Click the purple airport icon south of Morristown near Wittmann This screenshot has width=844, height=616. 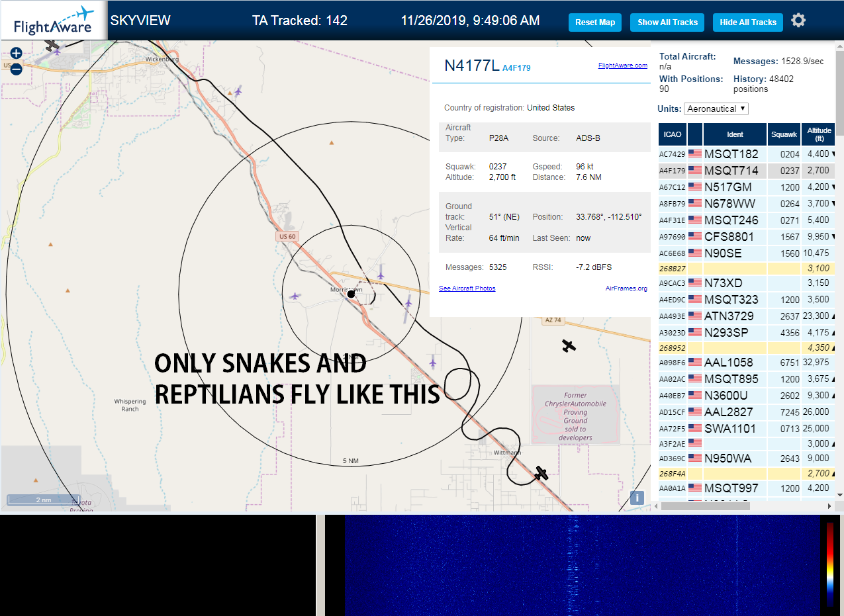pyautogui.click(x=432, y=362)
